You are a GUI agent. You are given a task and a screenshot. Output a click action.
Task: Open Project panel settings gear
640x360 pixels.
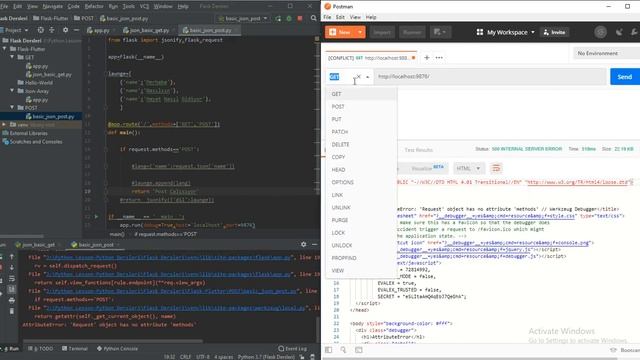(65, 30)
